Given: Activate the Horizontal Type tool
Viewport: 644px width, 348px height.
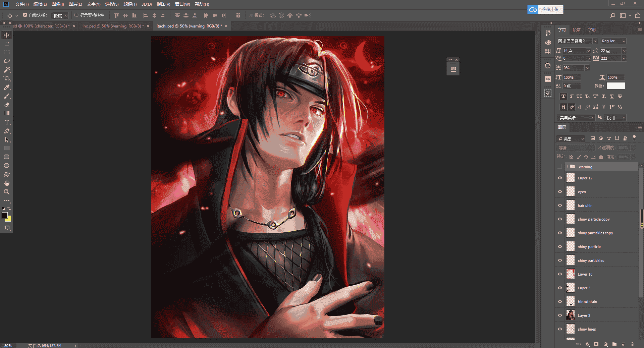Looking at the screenshot, I should click(x=7, y=122).
